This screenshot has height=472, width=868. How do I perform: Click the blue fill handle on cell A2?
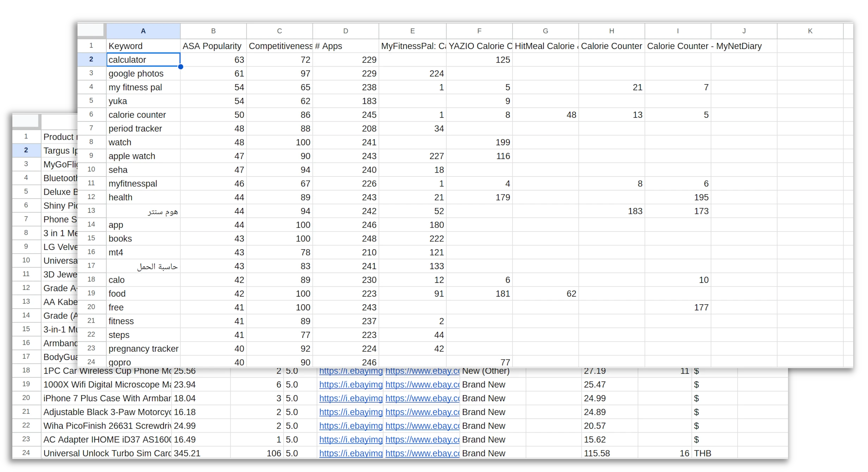[x=180, y=67]
